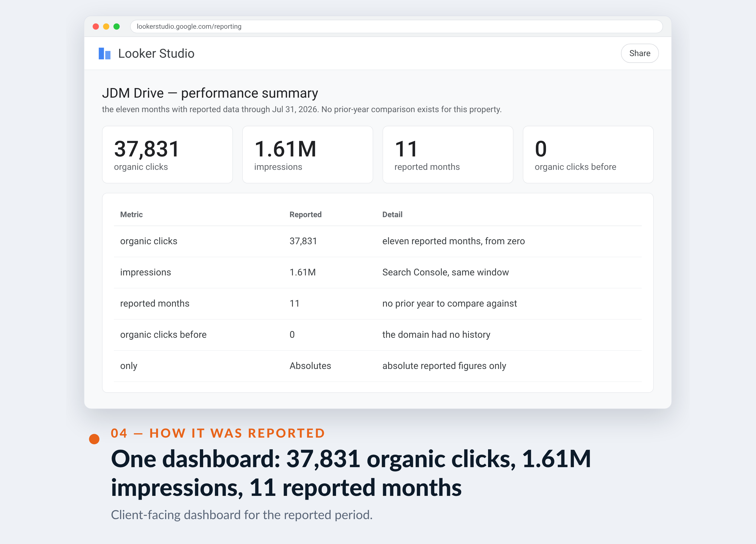This screenshot has height=544, width=756.
Task: Open the 37,831 organic clicks scorecard
Action: click(167, 155)
